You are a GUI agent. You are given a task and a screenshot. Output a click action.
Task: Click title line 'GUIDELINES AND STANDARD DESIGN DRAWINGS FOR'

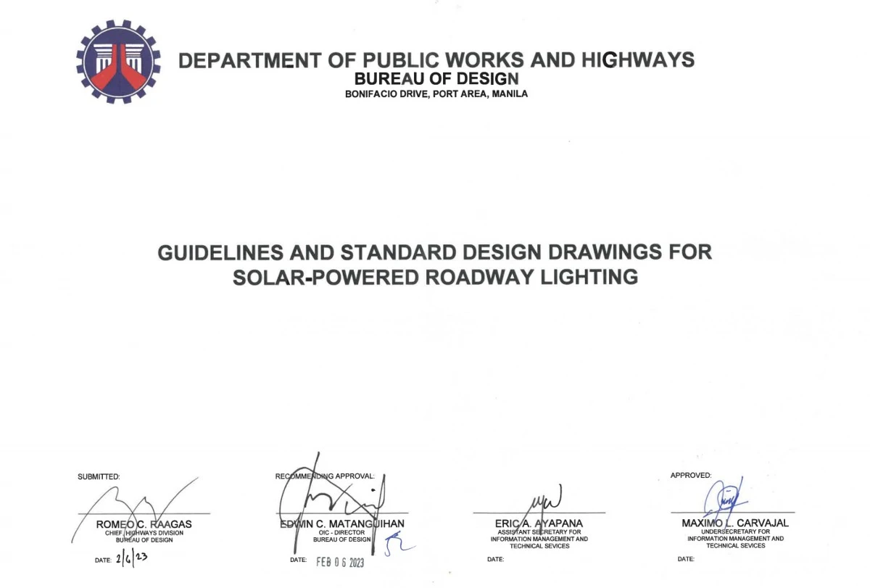pyautogui.click(x=435, y=252)
